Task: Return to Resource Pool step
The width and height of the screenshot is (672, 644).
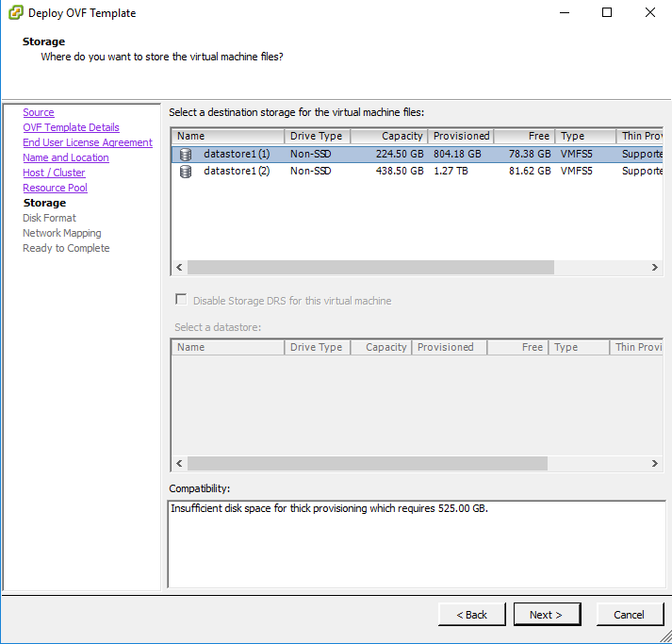Action: (55, 189)
